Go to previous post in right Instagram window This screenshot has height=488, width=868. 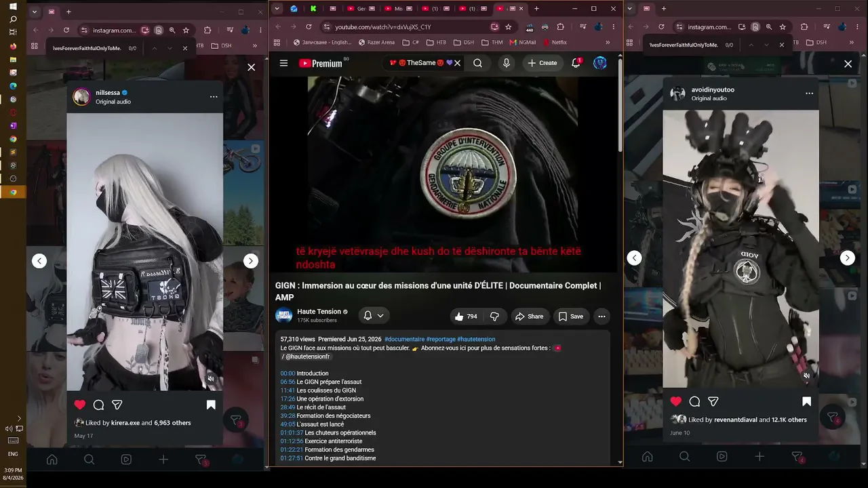635,258
